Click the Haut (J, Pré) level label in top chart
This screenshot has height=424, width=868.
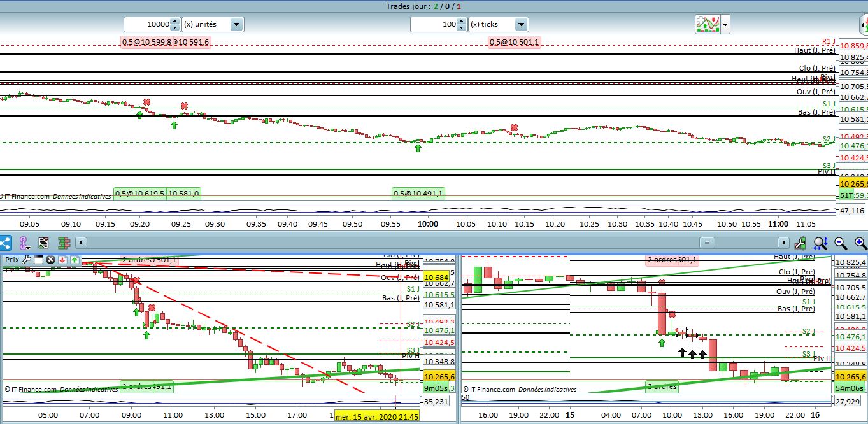pyautogui.click(x=815, y=50)
